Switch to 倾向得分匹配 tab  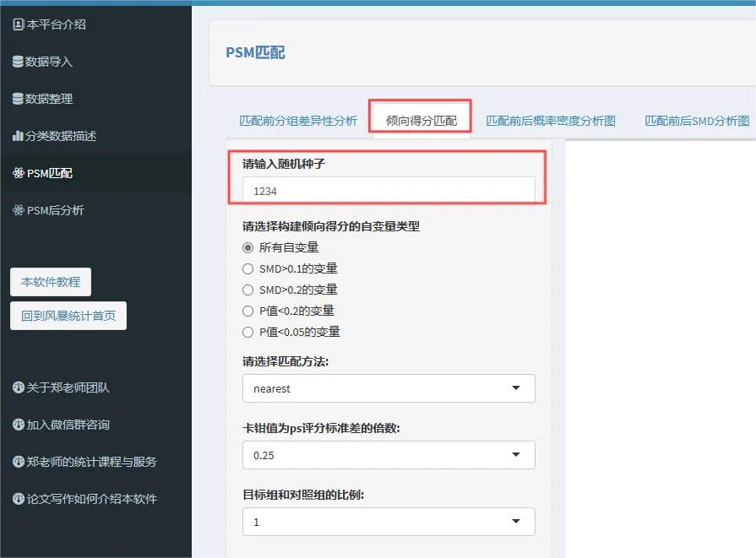421,121
